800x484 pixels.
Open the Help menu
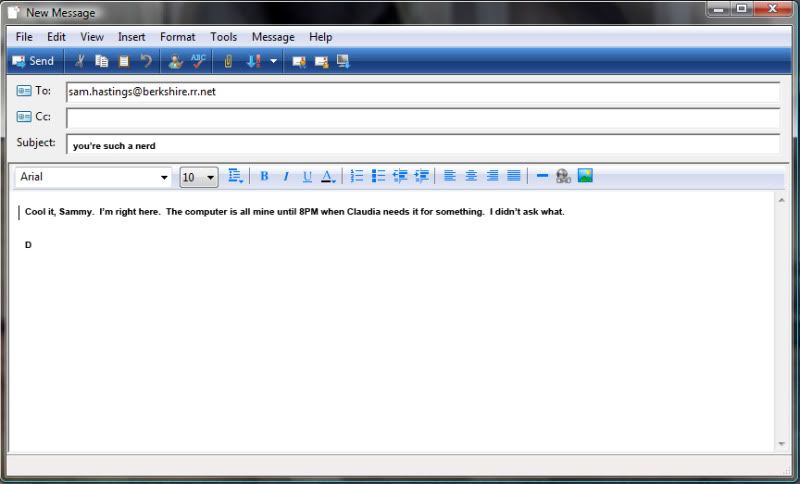(x=320, y=37)
